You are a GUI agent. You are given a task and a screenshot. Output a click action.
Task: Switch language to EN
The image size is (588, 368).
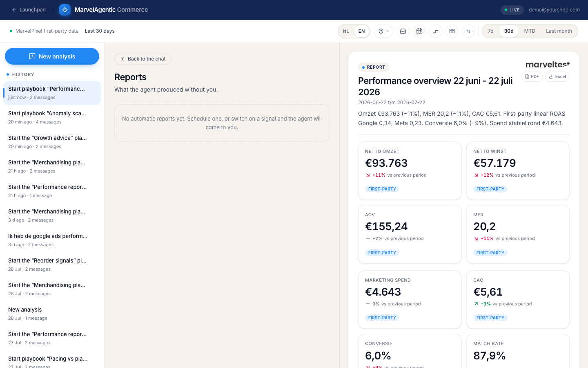tap(361, 31)
